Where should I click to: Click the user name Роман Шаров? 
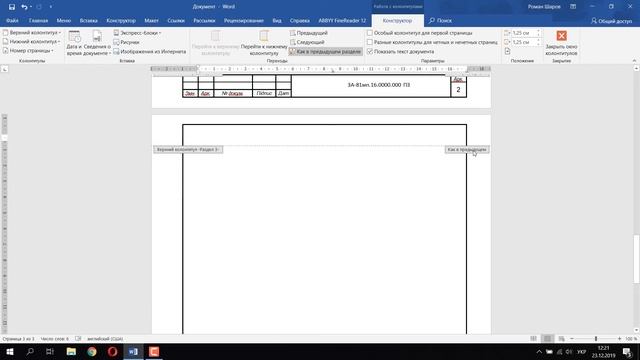click(x=544, y=7)
